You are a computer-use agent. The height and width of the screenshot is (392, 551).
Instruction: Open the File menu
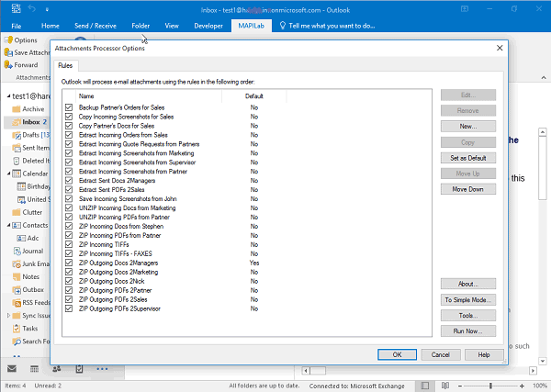(x=17, y=26)
